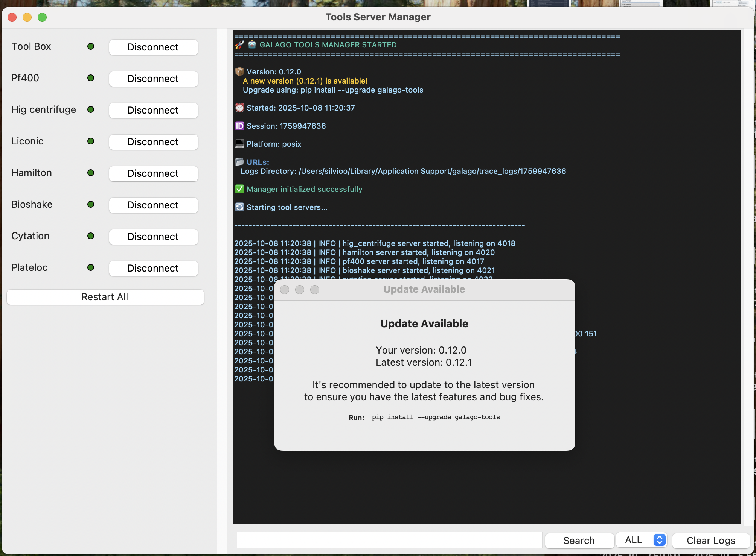This screenshot has height=556, width=756.
Task: Focus the log search text field
Action: tap(389, 540)
